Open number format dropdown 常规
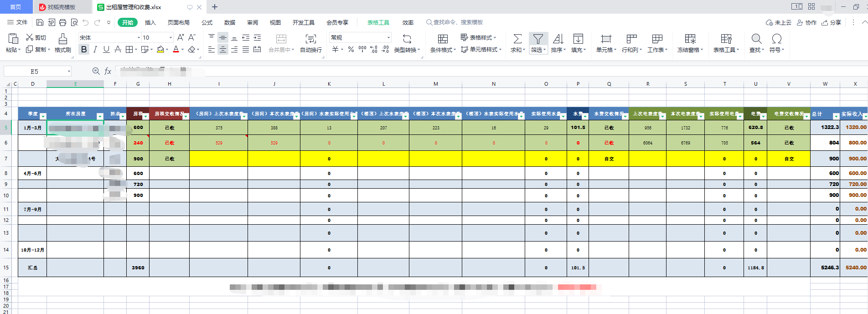This screenshot has width=868, height=314. (388, 37)
